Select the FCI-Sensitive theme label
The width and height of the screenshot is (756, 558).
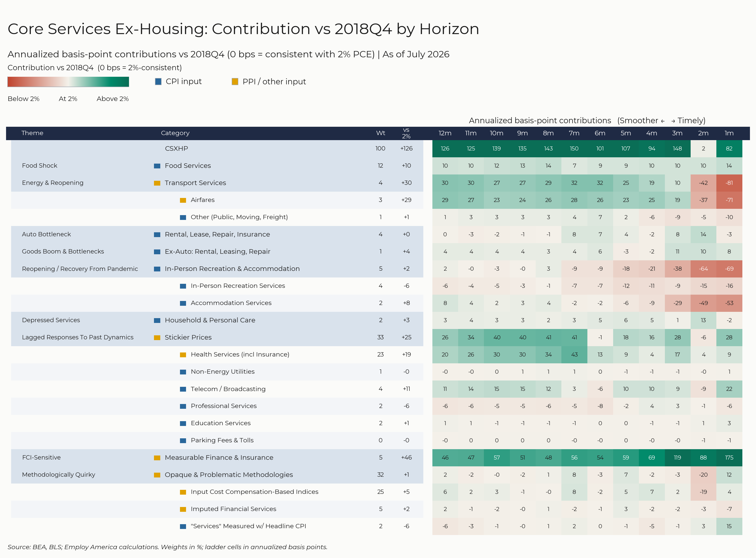[41, 458]
